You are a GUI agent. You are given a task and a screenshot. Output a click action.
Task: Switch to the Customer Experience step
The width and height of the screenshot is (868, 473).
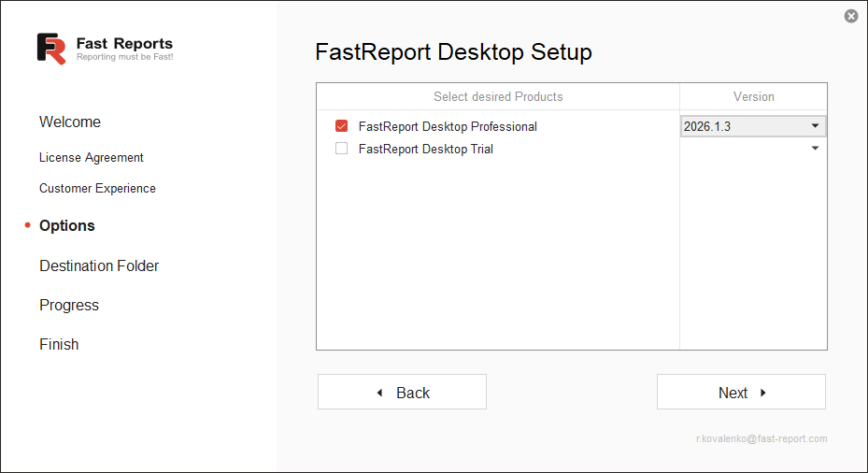pyautogui.click(x=97, y=189)
